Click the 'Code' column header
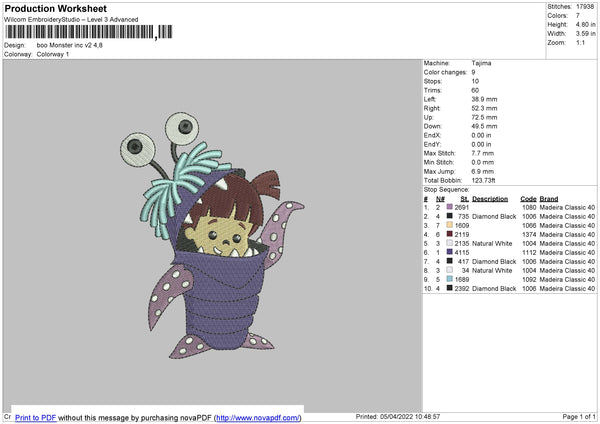Screen dimensions: 600x424 528,199
